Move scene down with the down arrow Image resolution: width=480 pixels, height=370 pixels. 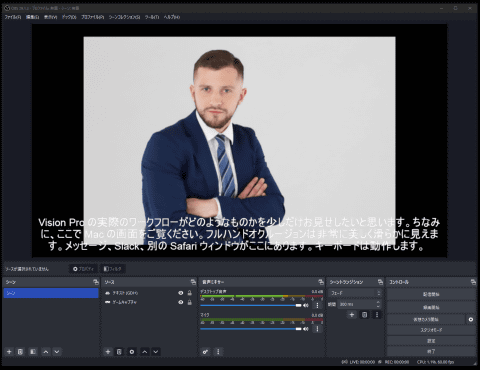coord(57,352)
